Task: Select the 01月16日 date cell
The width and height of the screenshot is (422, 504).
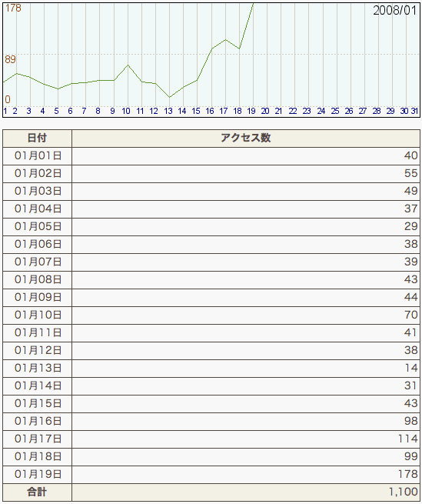Action: click(x=37, y=421)
